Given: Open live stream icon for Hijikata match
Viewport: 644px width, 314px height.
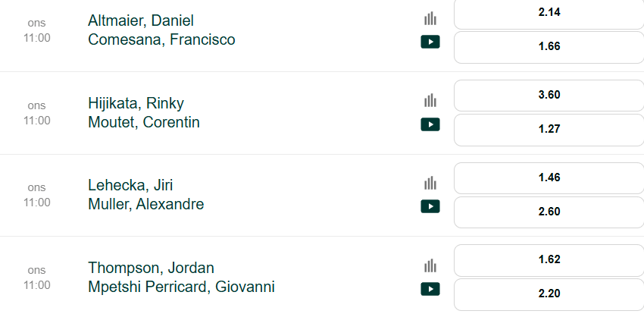Looking at the screenshot, I should point(430,124).
